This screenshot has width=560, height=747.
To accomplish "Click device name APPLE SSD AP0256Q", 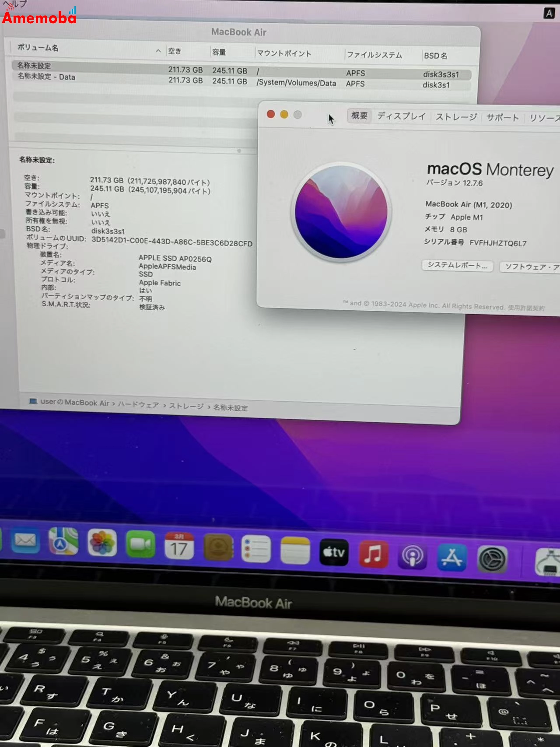I will (175, 259).
